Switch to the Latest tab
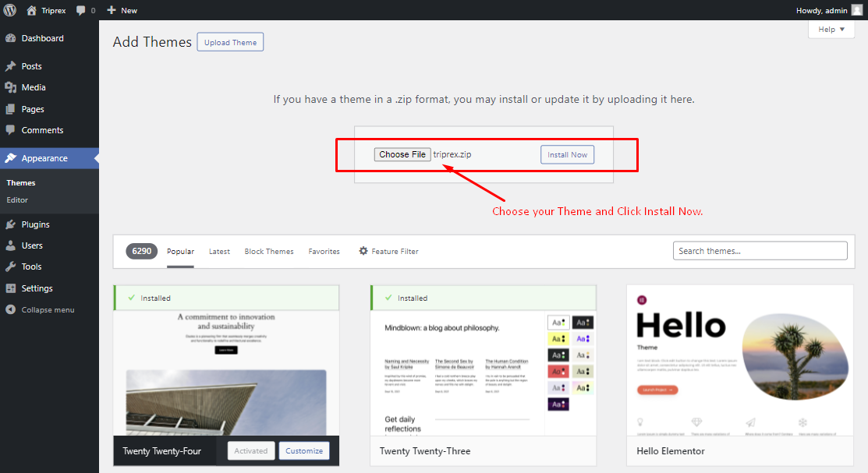The width and height of the screenshot is (868, 473). pos(219,251)
